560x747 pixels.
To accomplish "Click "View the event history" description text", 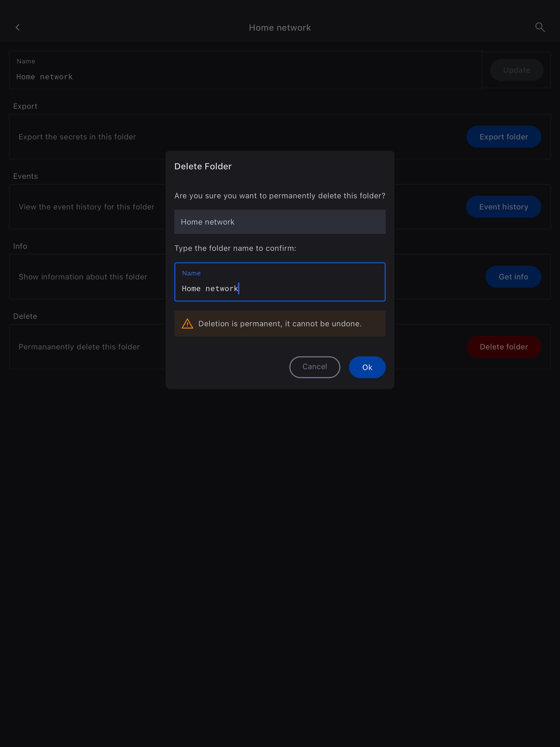I will [86, 207].
